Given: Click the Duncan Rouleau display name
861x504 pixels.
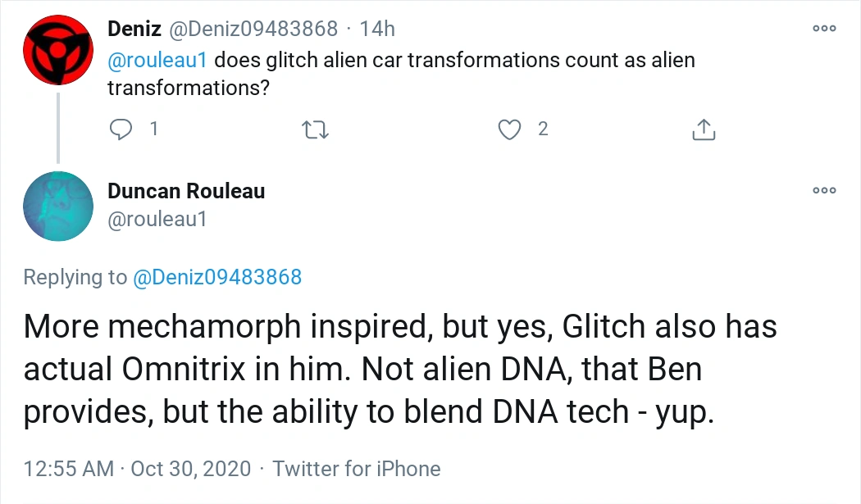Looking at the screenshot, I should point(186,192).
